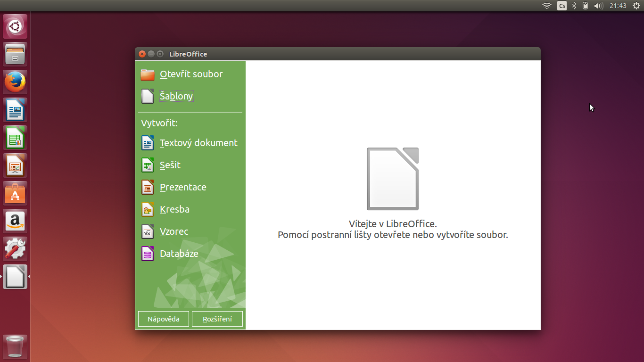Viewport: 644px width, 362px height.
Task: Open the Trash from the dock
Action: coord(15,347)
